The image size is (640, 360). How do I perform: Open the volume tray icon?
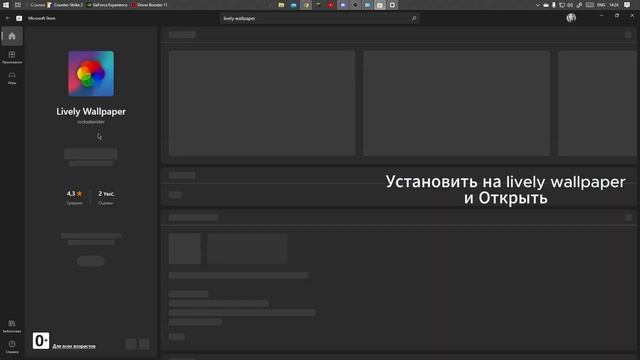570,5
